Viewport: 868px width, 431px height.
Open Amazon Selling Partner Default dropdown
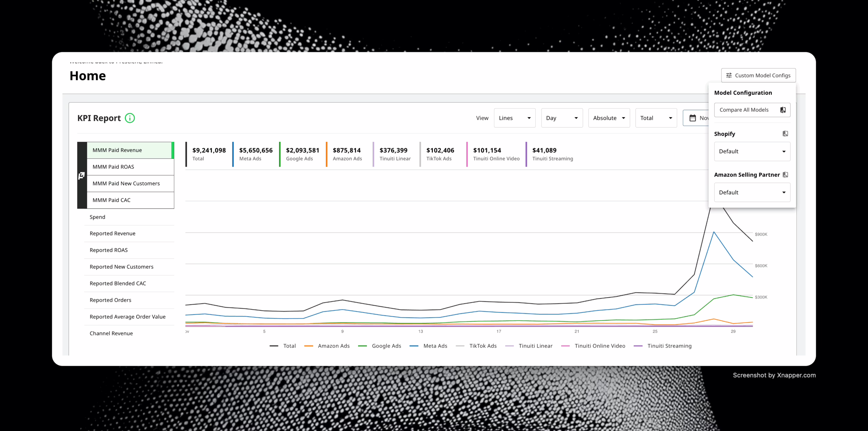tap(752, 192)
